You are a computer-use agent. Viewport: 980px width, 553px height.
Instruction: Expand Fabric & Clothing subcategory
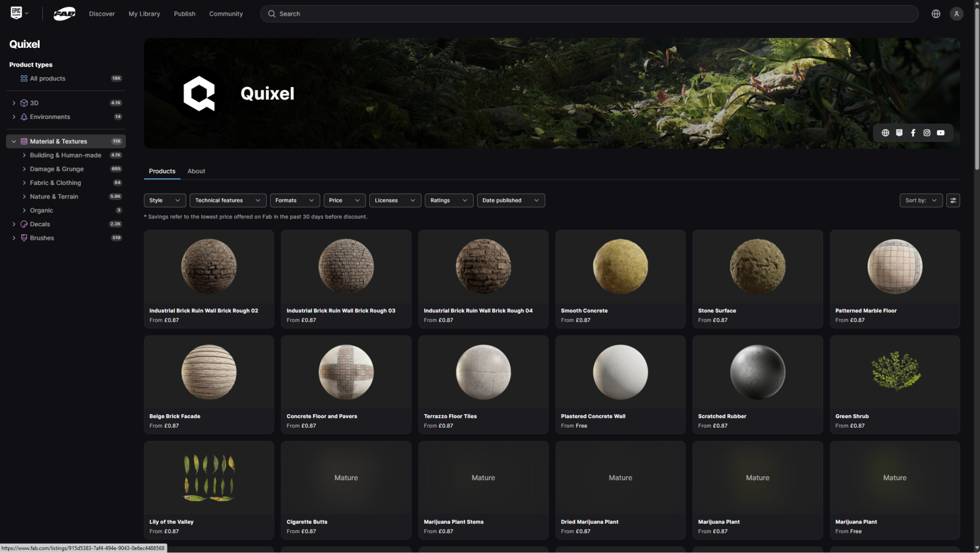tap(24, 183)
